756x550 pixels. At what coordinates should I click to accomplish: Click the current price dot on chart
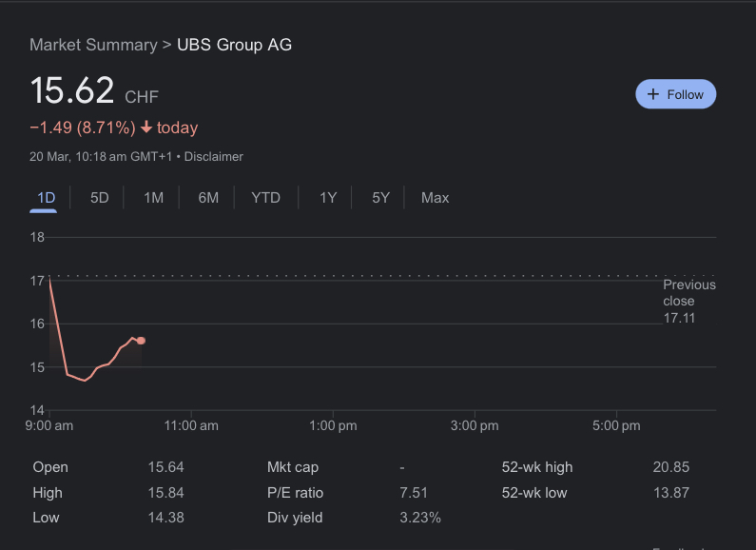(141, 340)
